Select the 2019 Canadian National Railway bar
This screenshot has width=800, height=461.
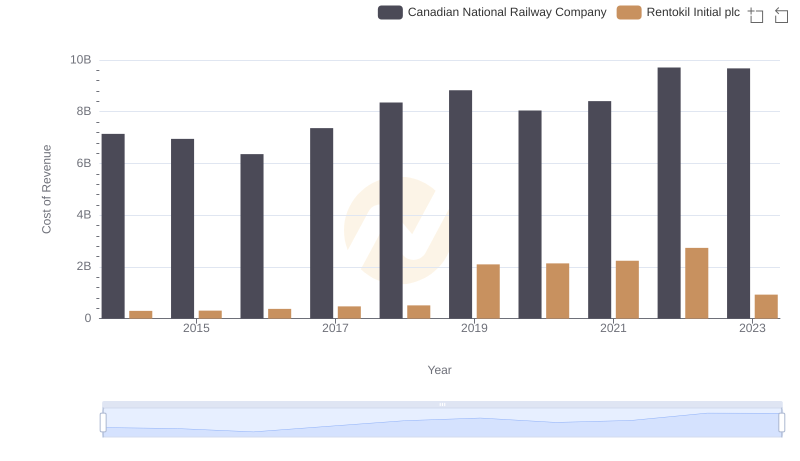click(461, 204)
